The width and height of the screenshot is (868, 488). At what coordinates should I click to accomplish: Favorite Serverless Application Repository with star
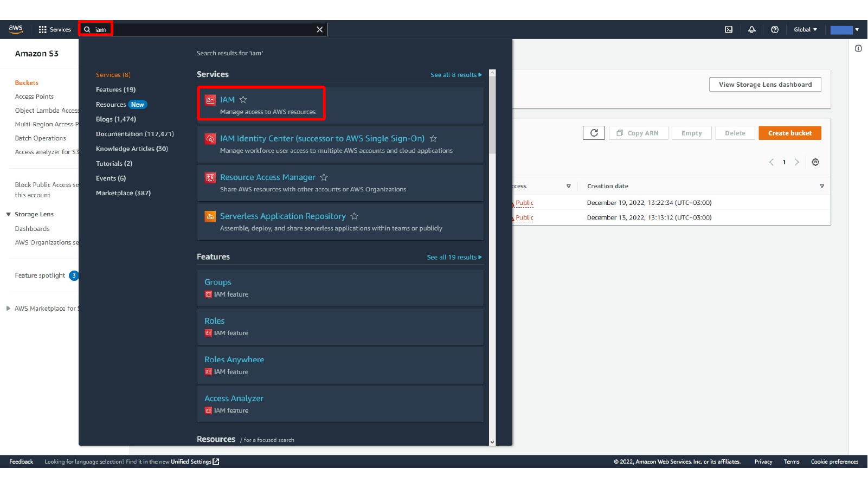point(354,216)
